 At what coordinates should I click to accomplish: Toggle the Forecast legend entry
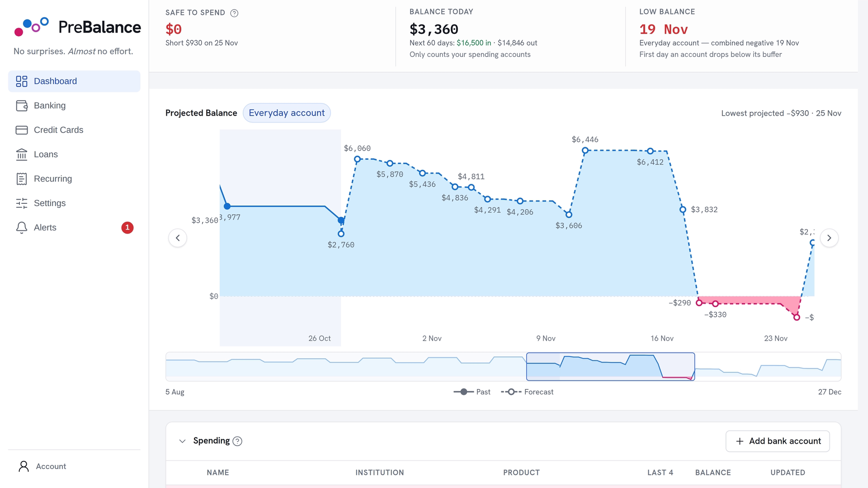(x=527, y=392)
